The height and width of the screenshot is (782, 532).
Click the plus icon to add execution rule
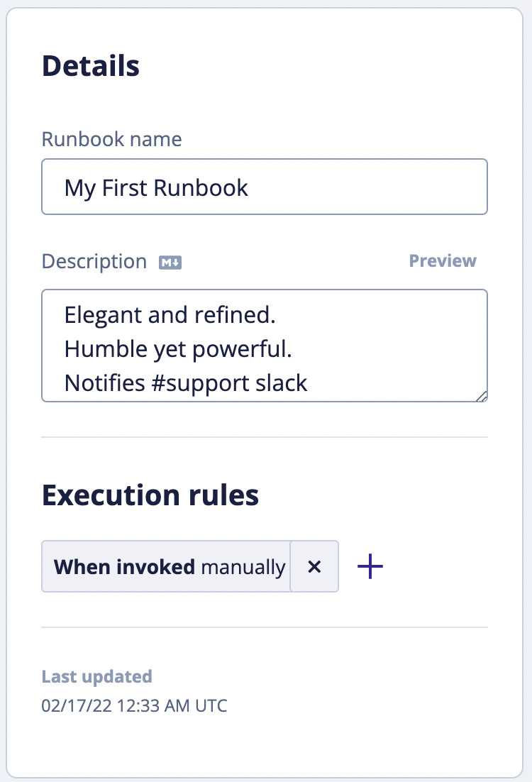370,566
